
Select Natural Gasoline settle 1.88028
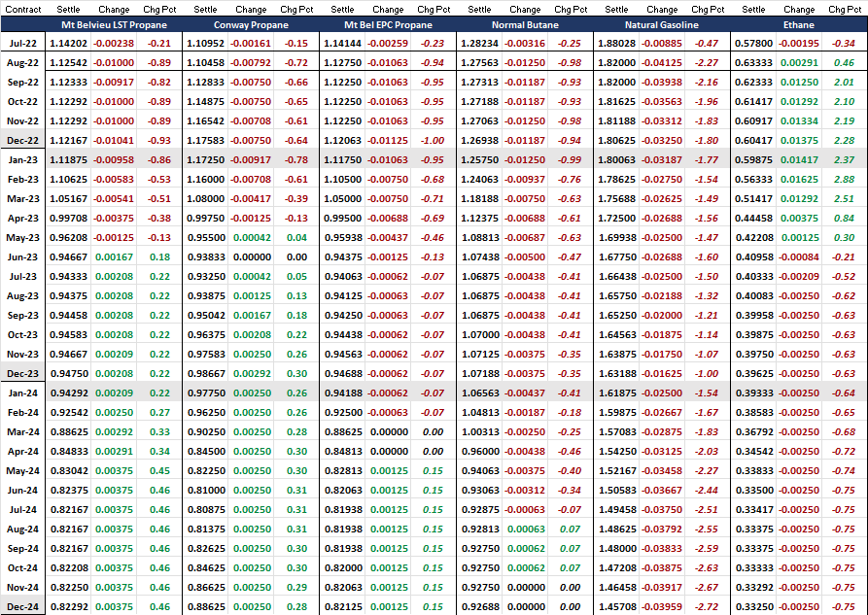point(616,43)
